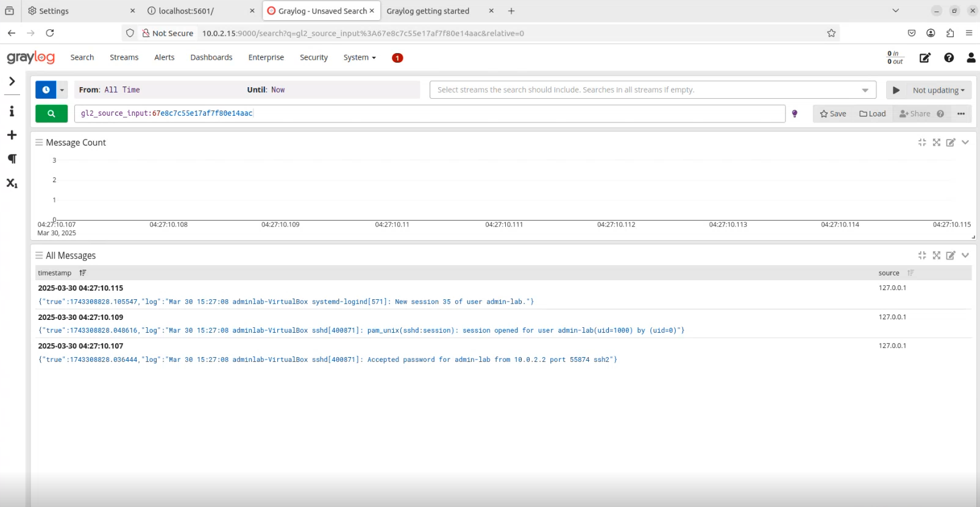
Task: Toggle source column sort order
Action: [911, 273]
